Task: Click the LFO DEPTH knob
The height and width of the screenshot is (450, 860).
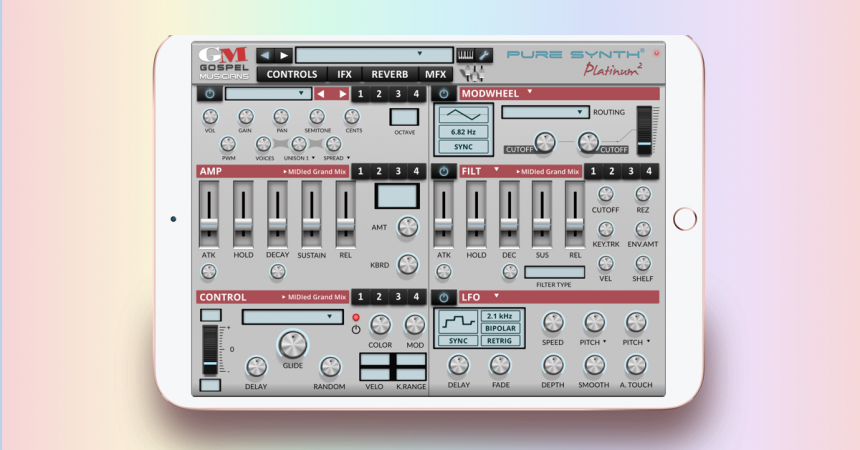Action: click(x=553, y=365)
